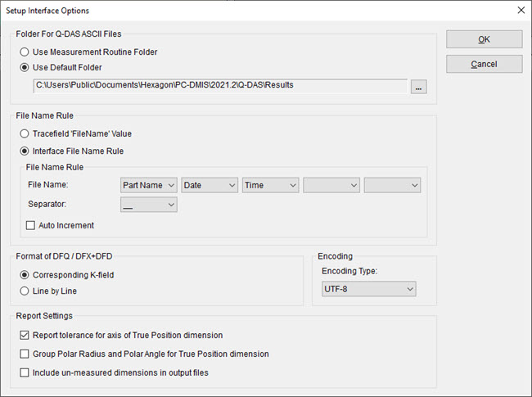Image resolution: width=532 pixels, height=397 pixels.
Task: Open the Separator dropdown
Action: pyautogui.click(x=148, y=205)
